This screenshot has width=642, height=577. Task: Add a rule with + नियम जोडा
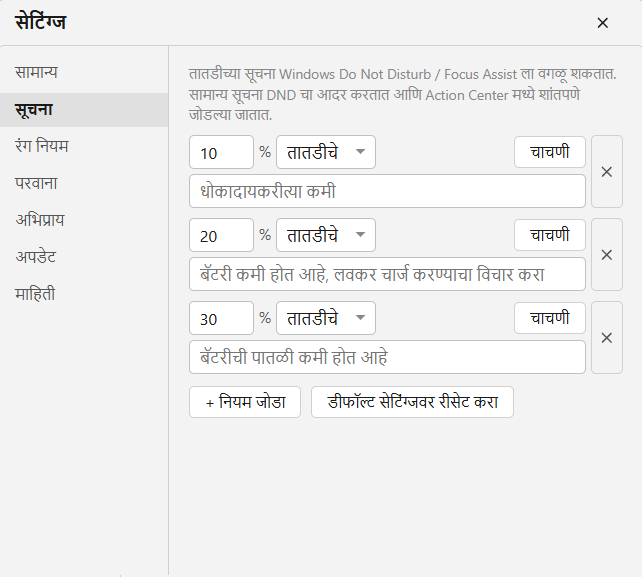[245, 402]
